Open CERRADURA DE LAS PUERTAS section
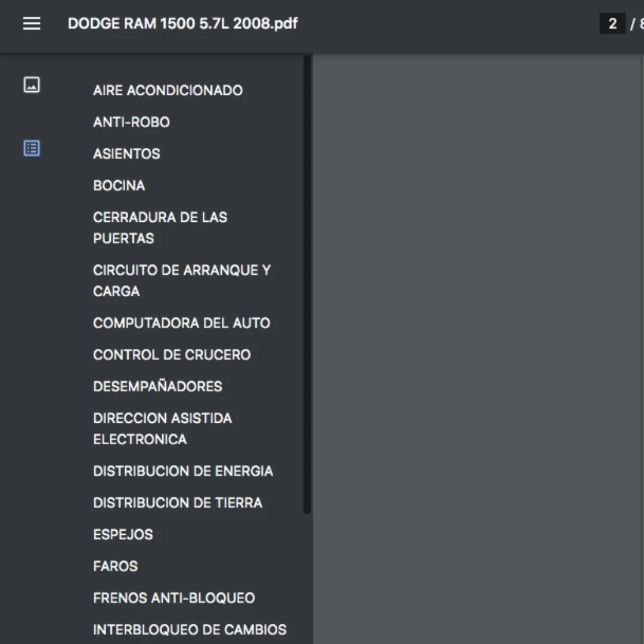 tap(160, 228)
